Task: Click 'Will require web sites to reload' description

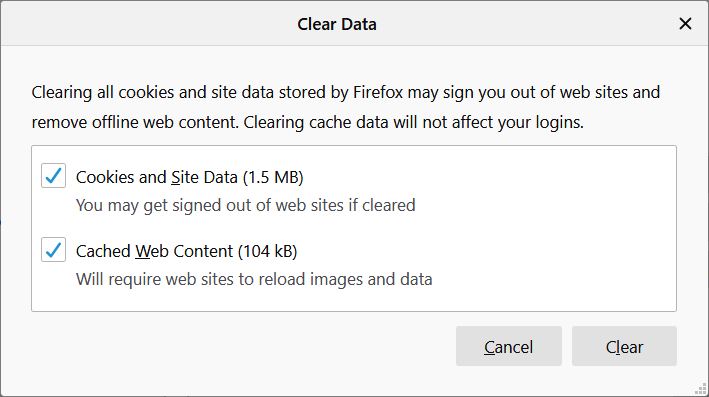Action: tap(254, 279)
